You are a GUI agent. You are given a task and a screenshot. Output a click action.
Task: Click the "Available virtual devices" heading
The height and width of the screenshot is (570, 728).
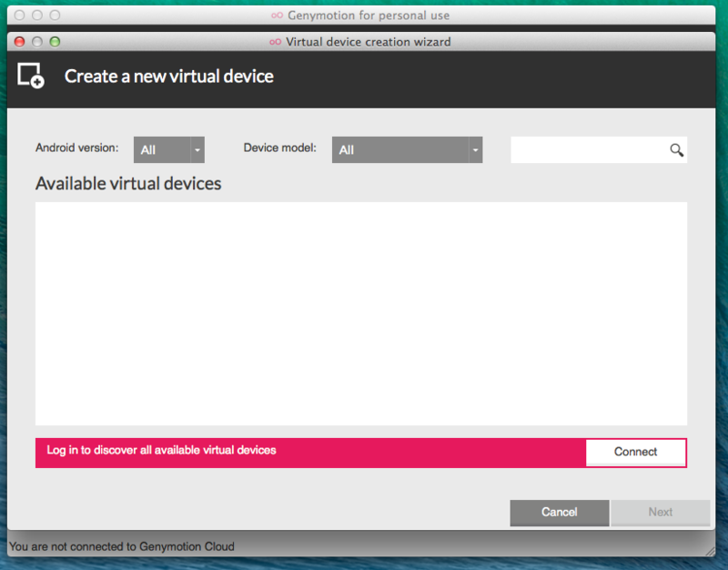click(128, 184)
